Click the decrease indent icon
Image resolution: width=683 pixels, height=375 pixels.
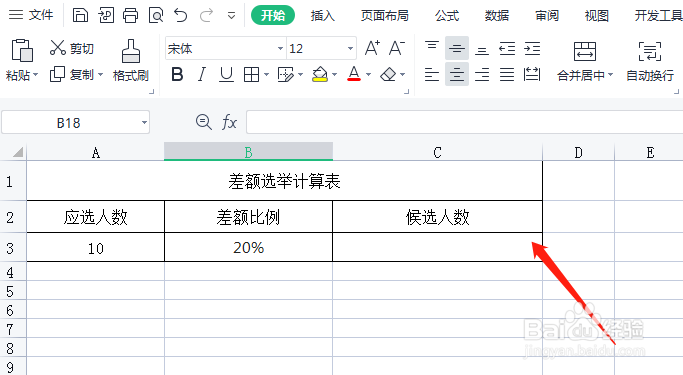click(507, 48)
